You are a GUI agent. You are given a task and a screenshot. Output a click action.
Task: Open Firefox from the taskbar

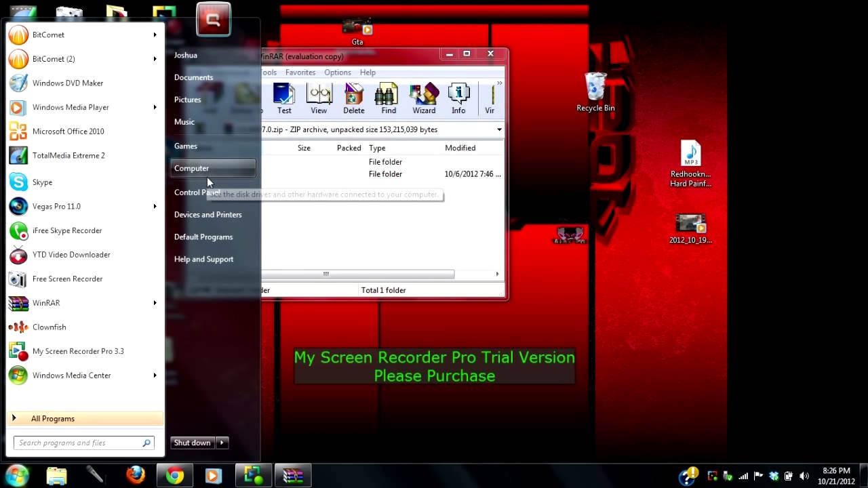click(136, 475)
